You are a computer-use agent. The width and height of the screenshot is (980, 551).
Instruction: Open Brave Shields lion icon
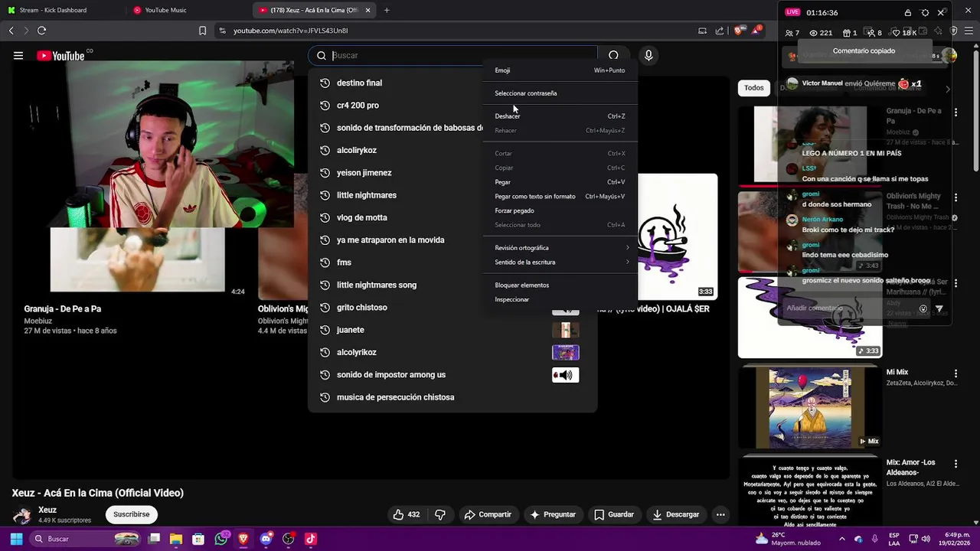tap(738, 31)
